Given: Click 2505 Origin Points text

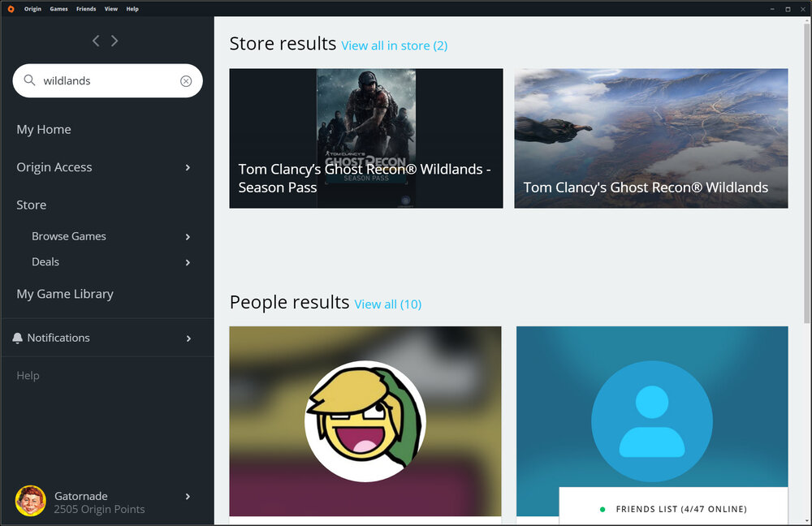Looking at the screenshot, I should (99, 510).
